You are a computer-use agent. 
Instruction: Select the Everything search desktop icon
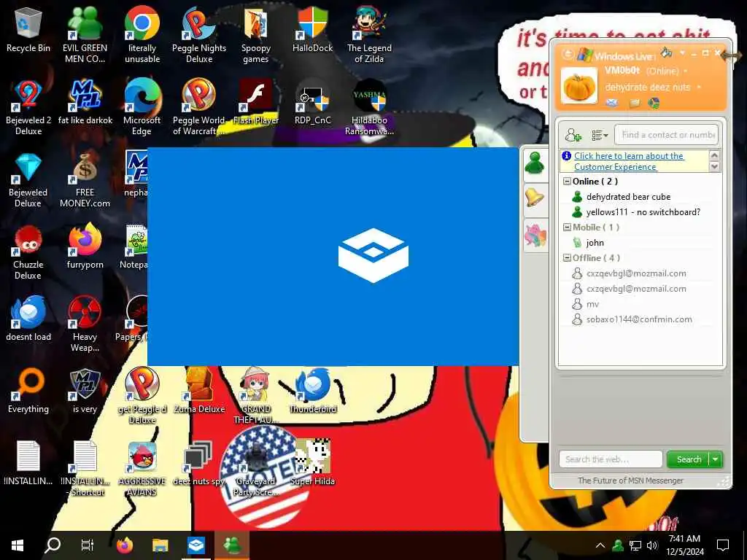coord(28,392)
